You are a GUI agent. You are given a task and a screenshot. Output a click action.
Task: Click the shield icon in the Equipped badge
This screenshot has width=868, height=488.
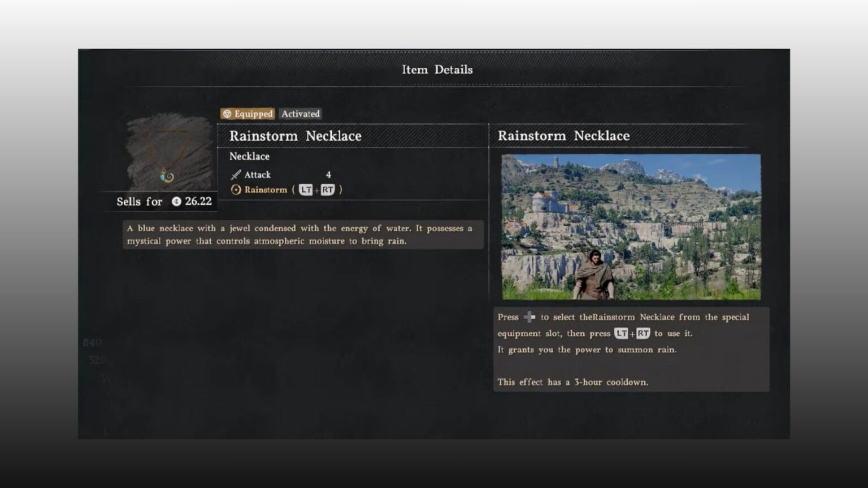tap(227, 114)
